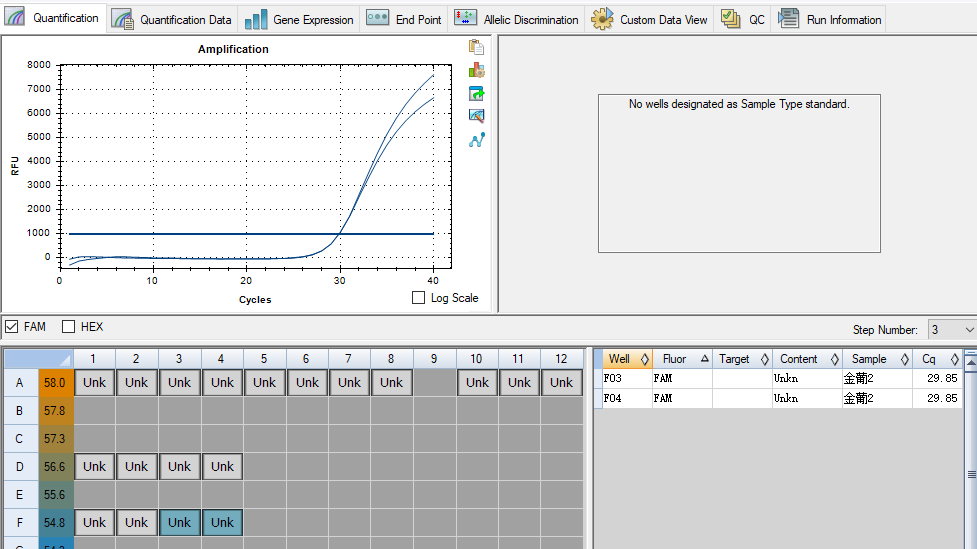Click the select-all corner of plate grid

click(38, 359)
